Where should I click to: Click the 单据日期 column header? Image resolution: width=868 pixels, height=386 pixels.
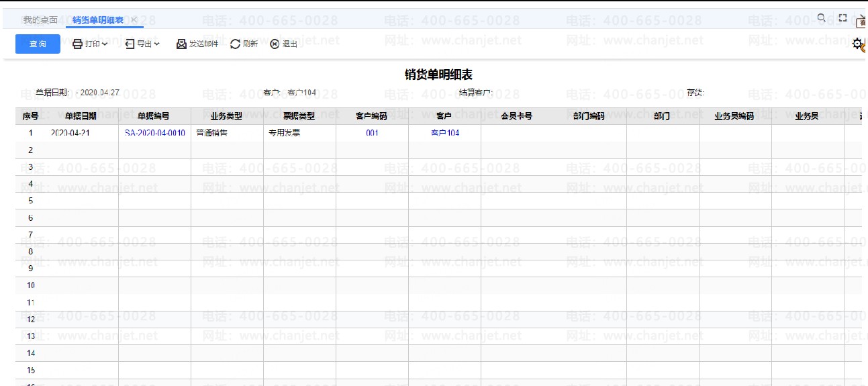pos(81,116)
